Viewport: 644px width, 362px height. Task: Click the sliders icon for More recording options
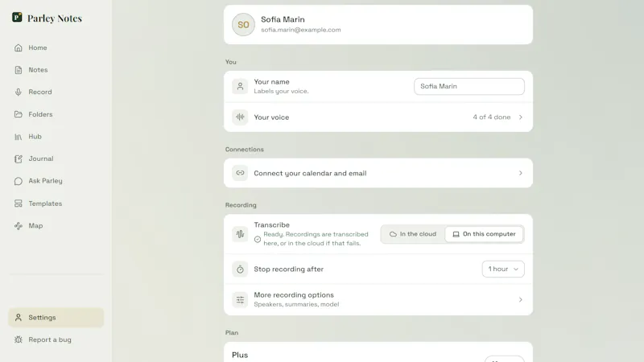(240, 299)
